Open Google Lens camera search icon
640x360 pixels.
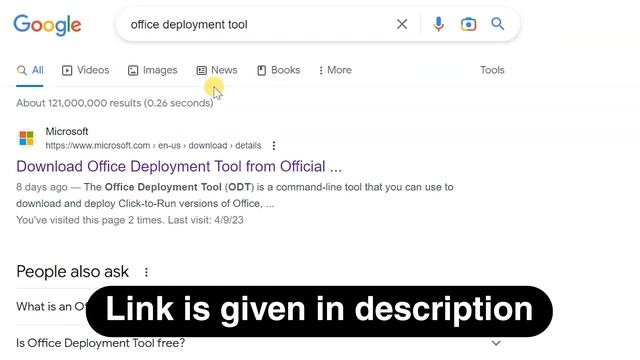[468, 24]
